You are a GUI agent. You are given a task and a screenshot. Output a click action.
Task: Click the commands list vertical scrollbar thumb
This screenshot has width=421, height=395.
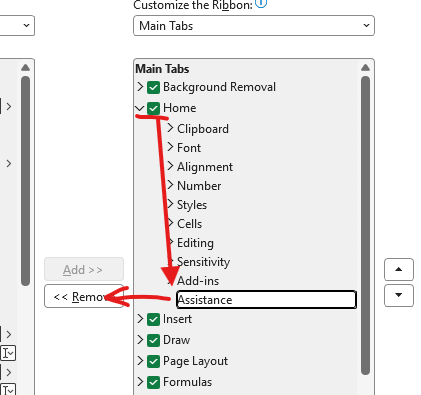(x=25, y=181)
